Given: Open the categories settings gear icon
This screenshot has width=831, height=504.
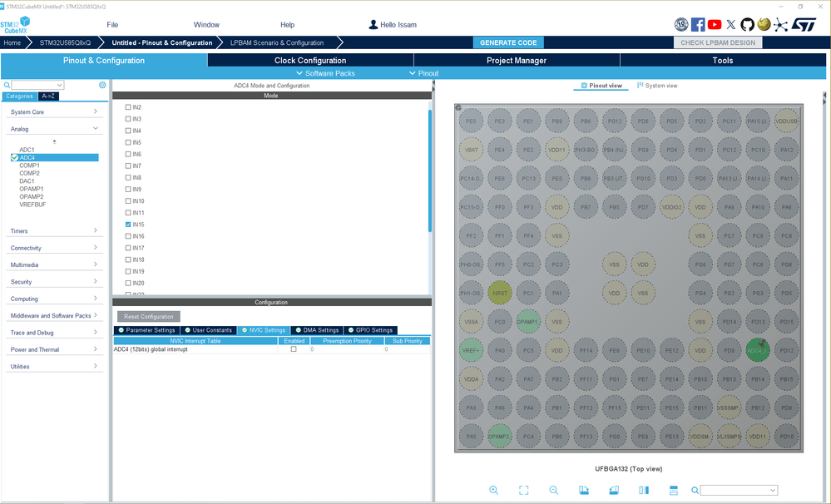Looking at the screenshot, I should 102,85.
